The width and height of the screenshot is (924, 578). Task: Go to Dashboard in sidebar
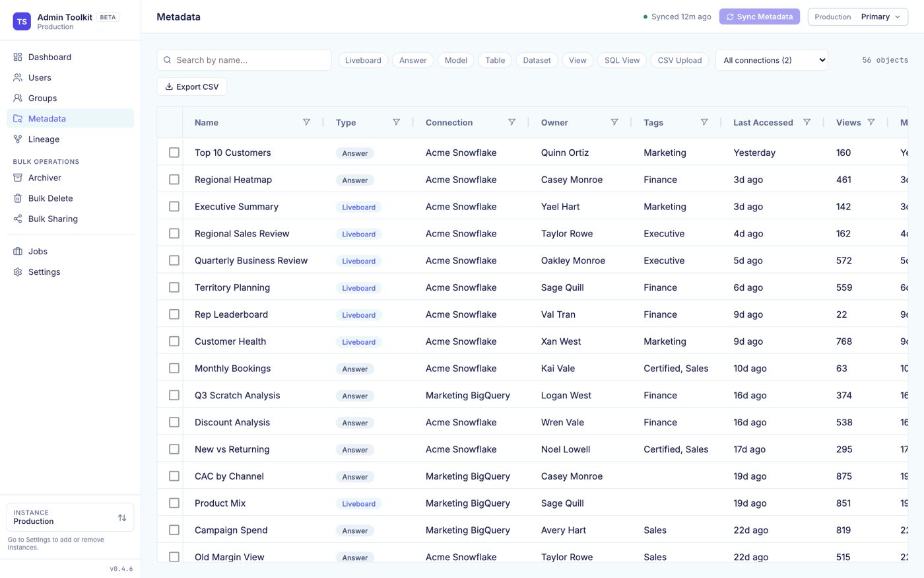[x=70, y=57]
